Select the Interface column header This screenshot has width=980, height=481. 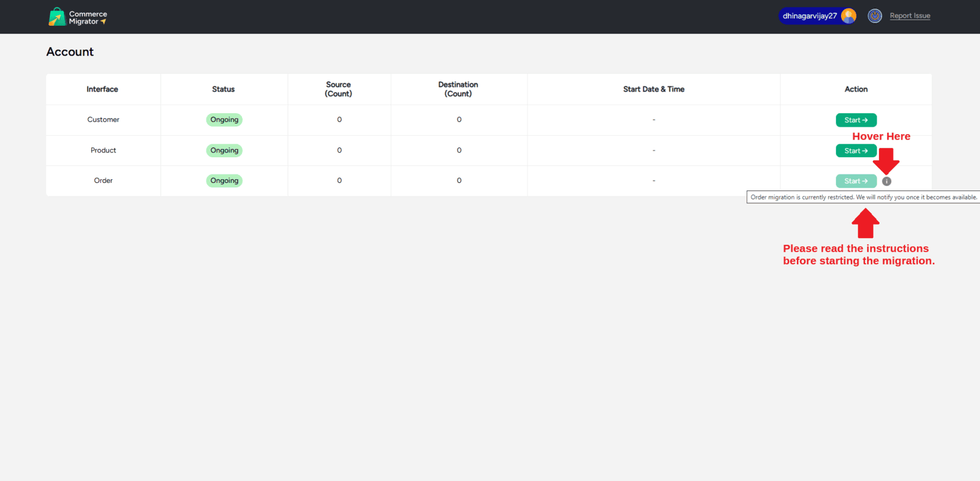pyautogui.click(x=102, y=89)
